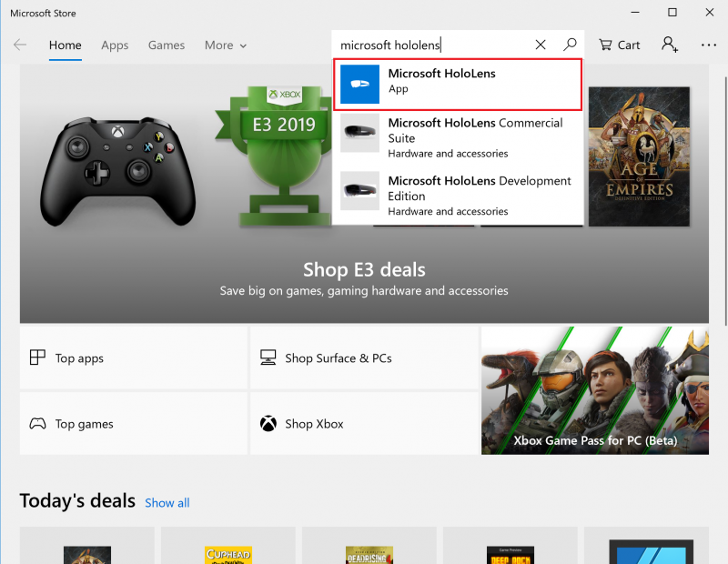
Task: Click the Development Edition headset thumbnail
Action: tap(359, 191)
